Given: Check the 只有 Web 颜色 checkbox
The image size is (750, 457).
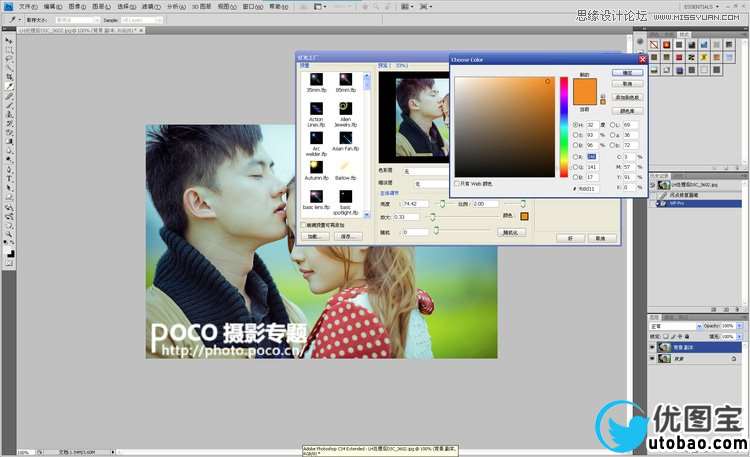Looking at the screenshot, I should 457,183.
